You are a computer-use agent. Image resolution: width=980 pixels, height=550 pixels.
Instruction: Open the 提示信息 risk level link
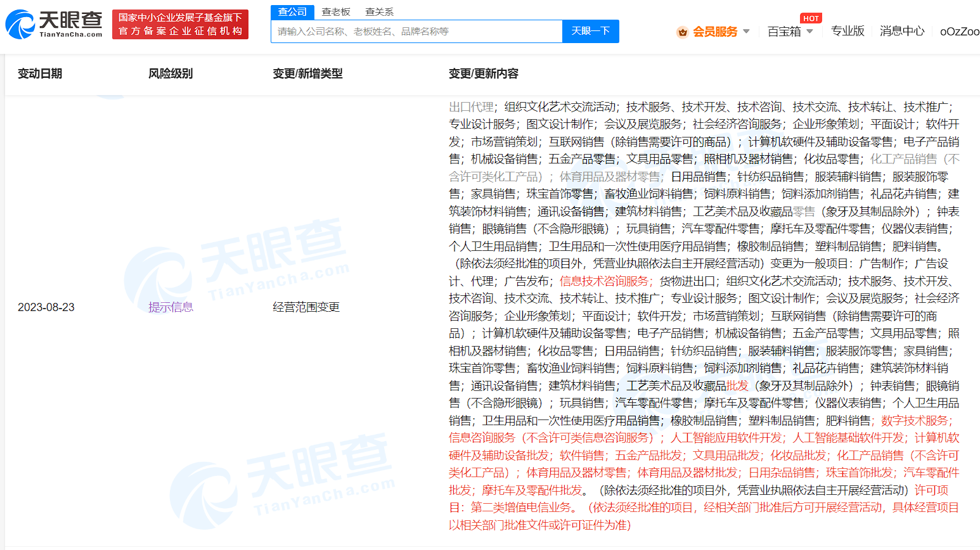click(x=171, y=307)
